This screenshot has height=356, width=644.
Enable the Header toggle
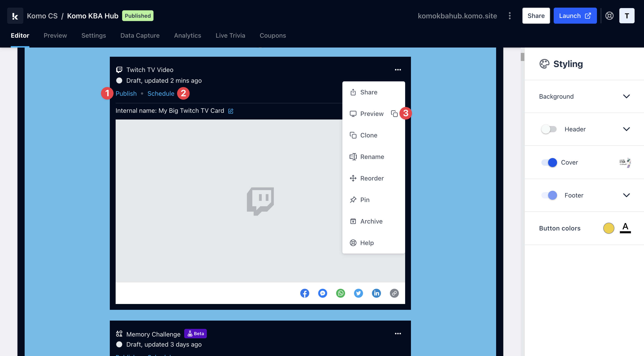[549, 129]
